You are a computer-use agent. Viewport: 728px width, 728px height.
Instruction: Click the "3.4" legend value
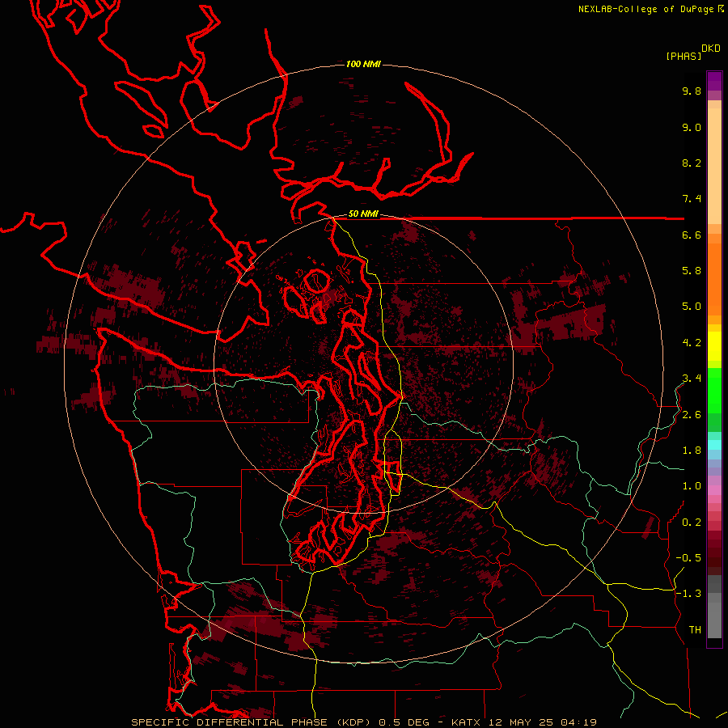click(x=692, y=379)
